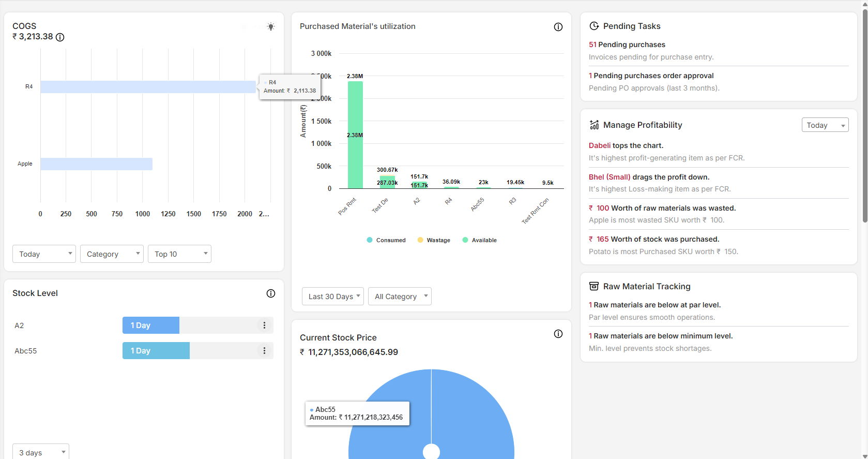868x459 pixels.
Task: Toggle the Available legend series
Action: click(480, 240)
